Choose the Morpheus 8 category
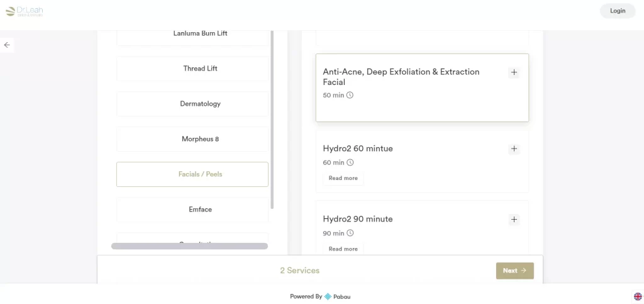Screen dimensions: 644x304 (x=192, y=139)
